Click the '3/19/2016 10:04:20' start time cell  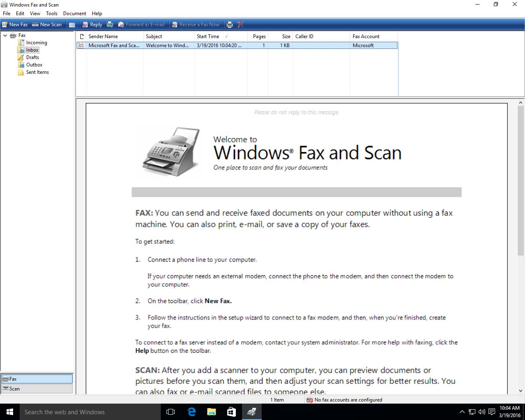click(x=219, y=46)
